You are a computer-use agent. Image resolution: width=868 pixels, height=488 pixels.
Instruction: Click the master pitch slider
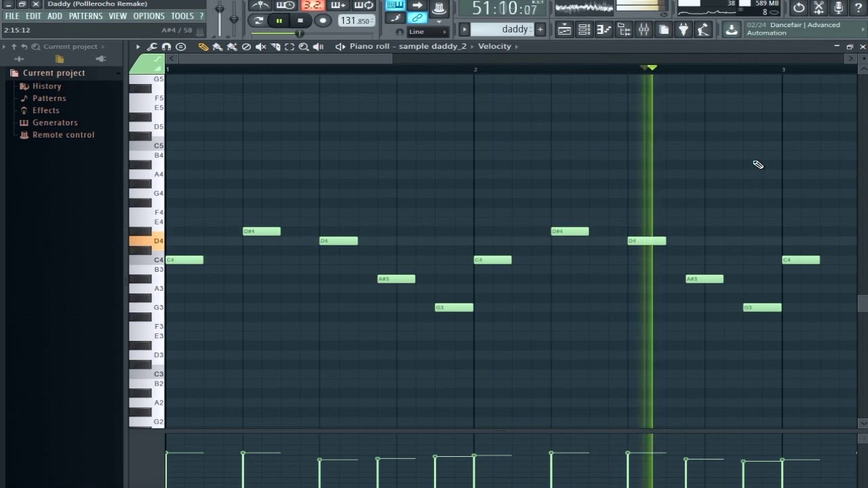pos(234,18)
